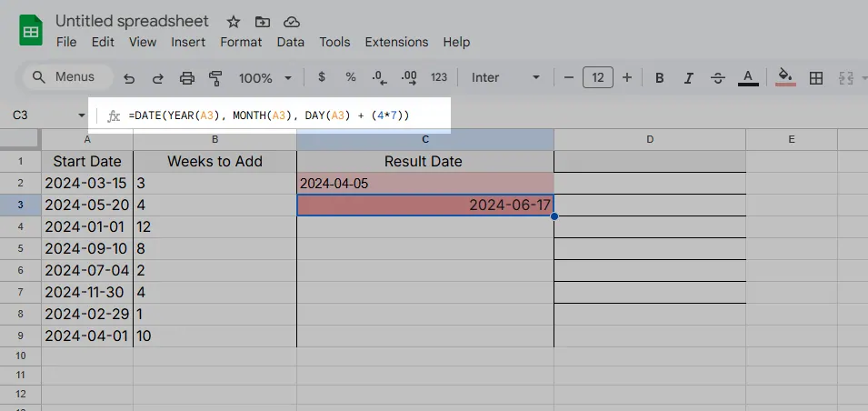Star the Untitled spreadsheet
This screenshot has height=411, width=868.
click(x=234, y=22)
